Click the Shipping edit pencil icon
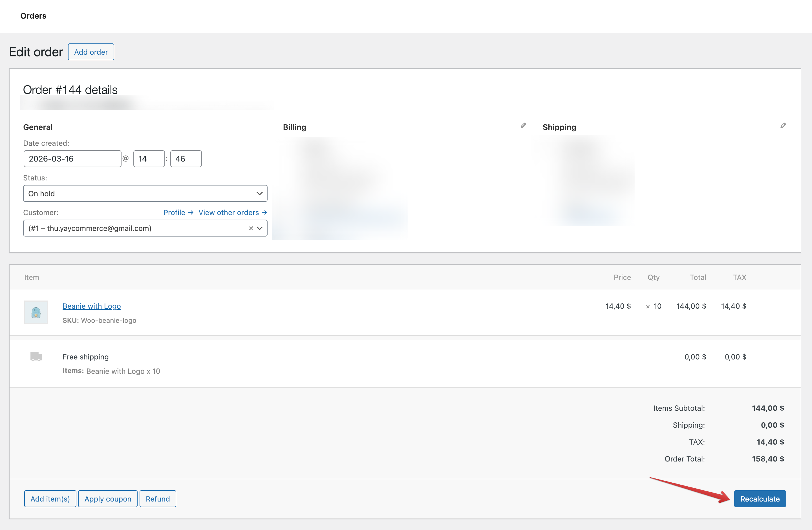This screenshot has width=812, height=530. click(x=783, y=125)
